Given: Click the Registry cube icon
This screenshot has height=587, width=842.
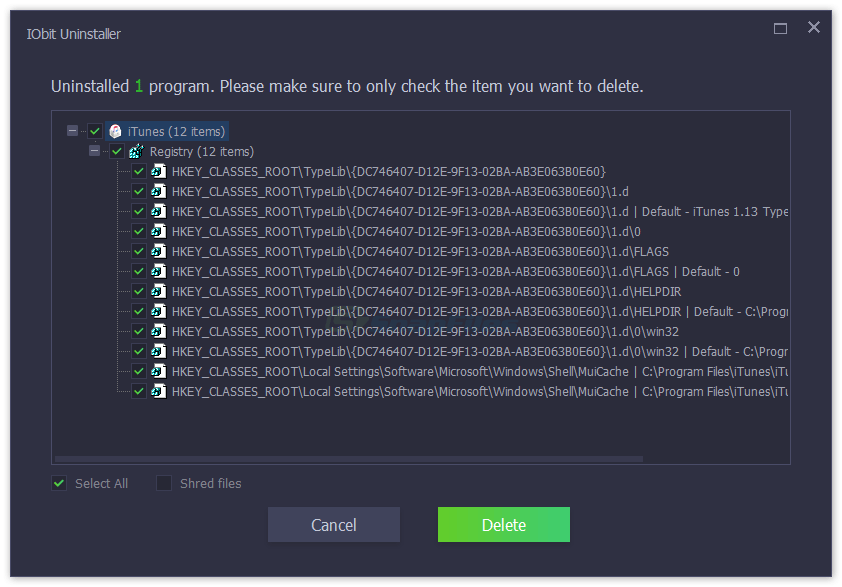Looking at the screenshot, I should 137,151.
